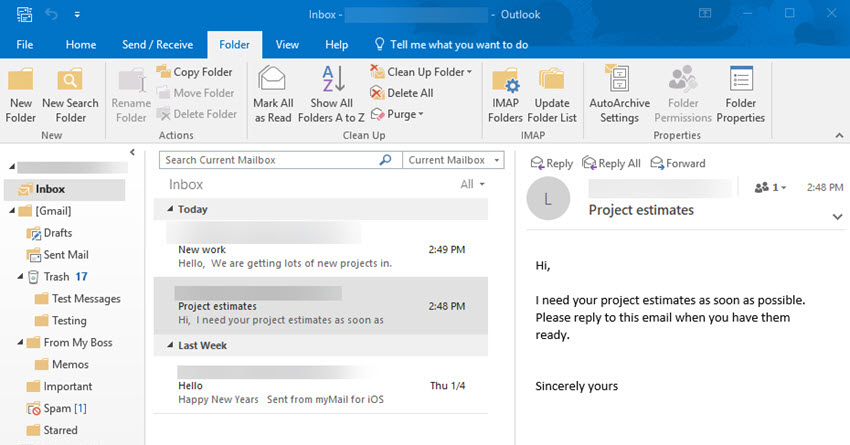Expand the message header chevron

[x=838, y=217]
